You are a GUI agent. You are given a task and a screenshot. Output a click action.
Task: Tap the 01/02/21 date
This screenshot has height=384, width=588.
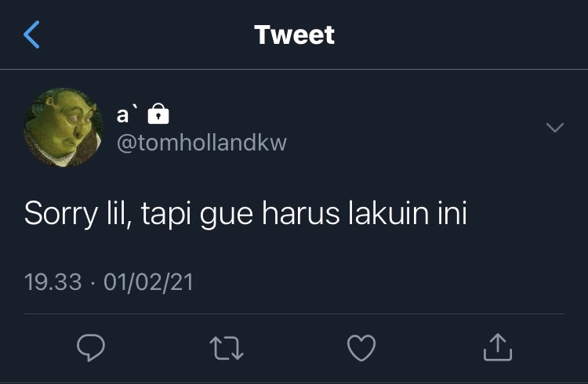click(148, 282)
